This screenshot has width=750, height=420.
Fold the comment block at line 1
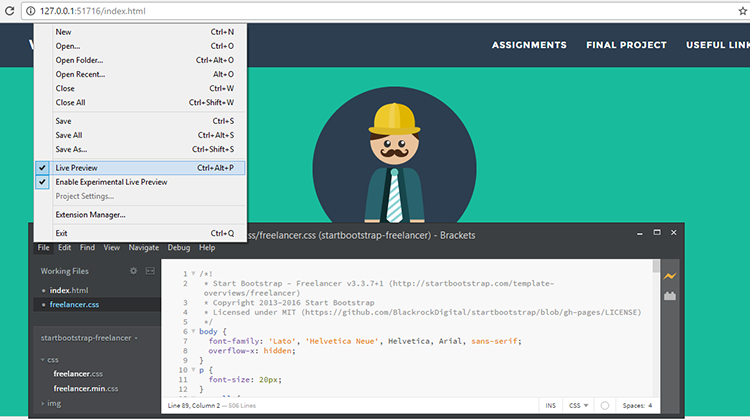tap(193, 274)
